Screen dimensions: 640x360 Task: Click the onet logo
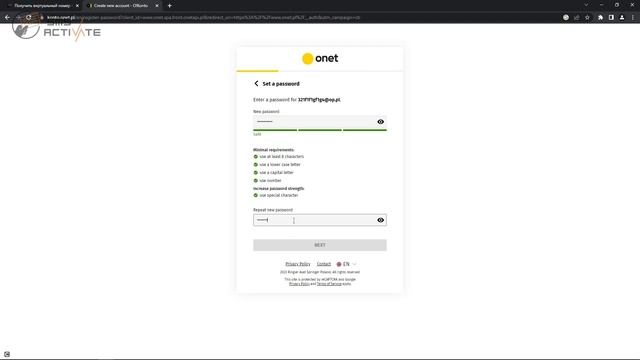320,58
